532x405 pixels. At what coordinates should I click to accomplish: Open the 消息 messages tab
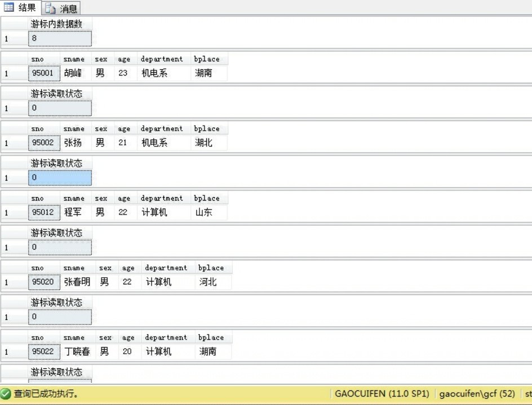(x=61, y=8)
